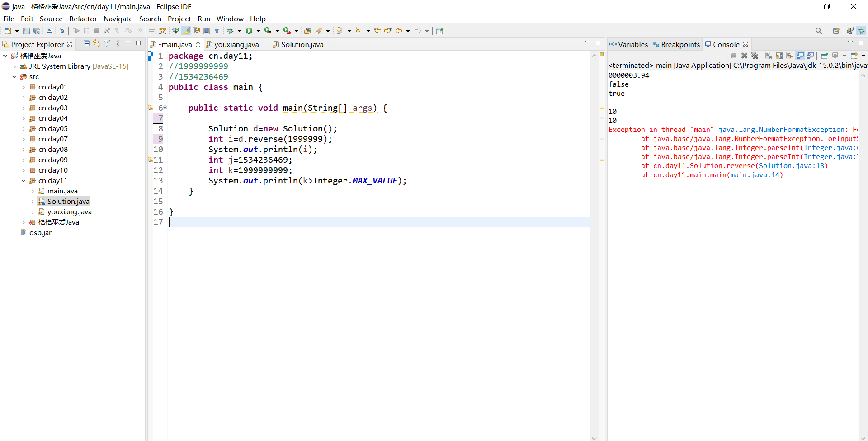Toggle Mark Occurrences highlighter

coord(186,31)
